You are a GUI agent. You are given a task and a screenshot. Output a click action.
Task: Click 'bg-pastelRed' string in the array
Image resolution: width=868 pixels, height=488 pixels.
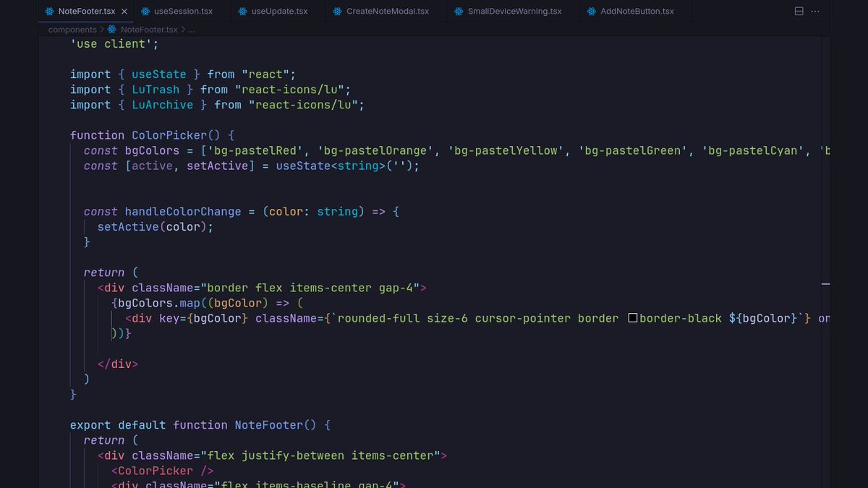pyautogui.click(x=257, y=150)
